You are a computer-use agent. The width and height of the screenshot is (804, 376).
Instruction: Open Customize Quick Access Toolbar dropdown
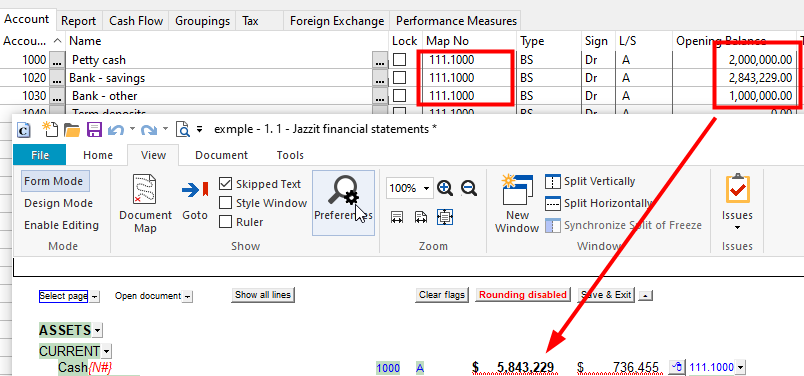point(199,130)
